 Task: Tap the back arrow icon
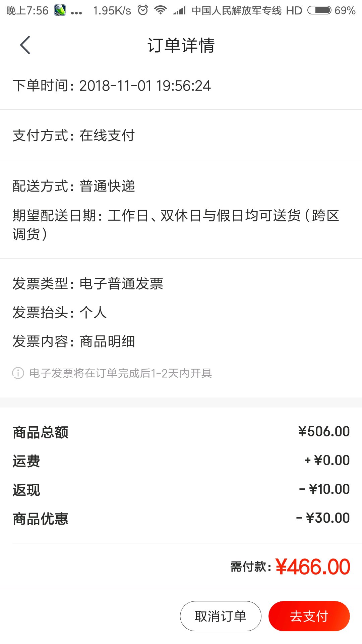[25, 45]
